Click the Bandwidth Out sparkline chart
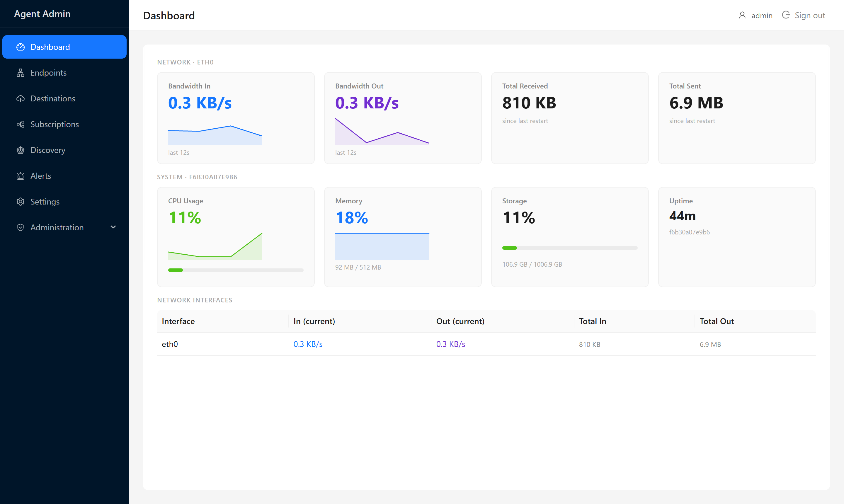844x504 pixels. pos(382,132)
